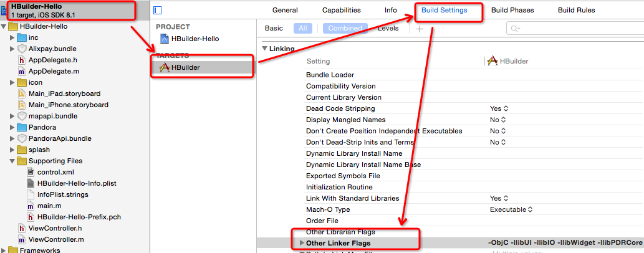The width and height of the screenshot is (644, 253).
Task: Click the icon folder's icon
Action: (x=22, y=82)
